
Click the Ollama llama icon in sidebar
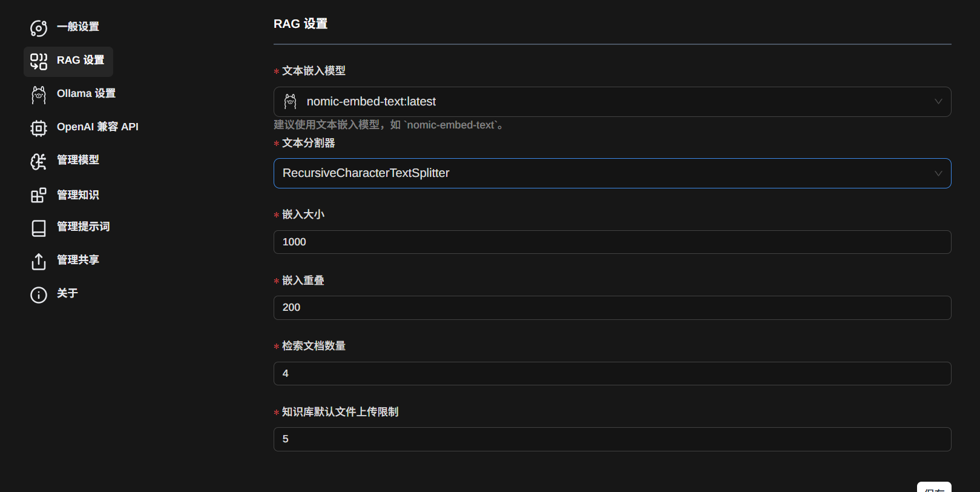(x=39, y=95)
